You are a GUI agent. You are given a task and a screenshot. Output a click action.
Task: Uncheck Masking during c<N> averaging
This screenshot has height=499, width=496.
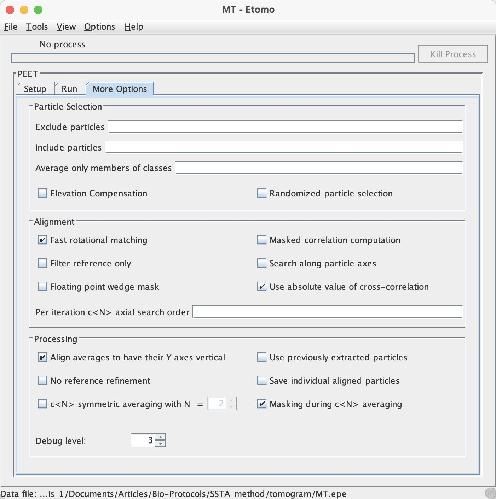click(x=262, y=404)
